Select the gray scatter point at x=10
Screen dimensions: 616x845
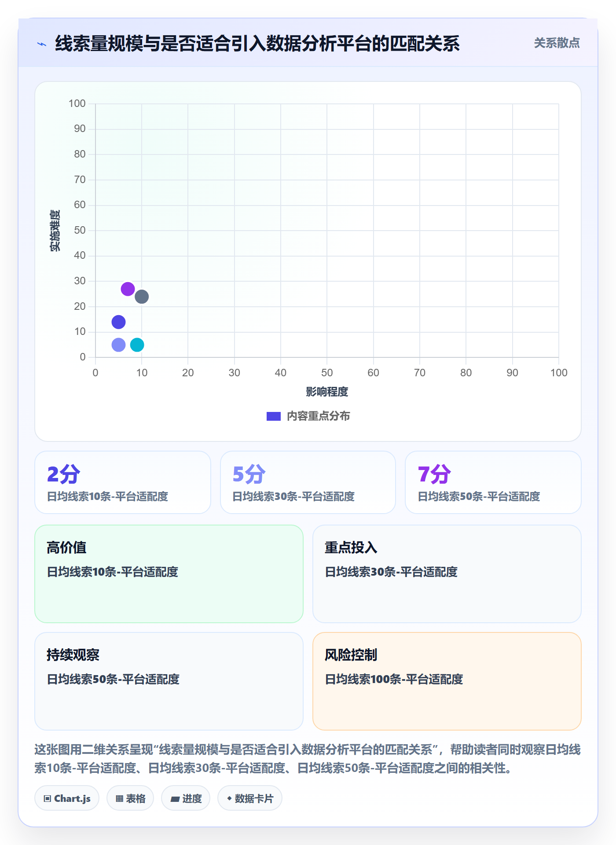(142, 297)
